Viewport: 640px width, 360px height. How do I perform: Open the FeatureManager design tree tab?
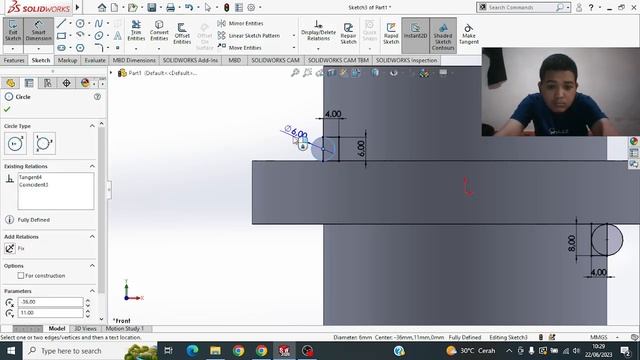coord(11,83)
